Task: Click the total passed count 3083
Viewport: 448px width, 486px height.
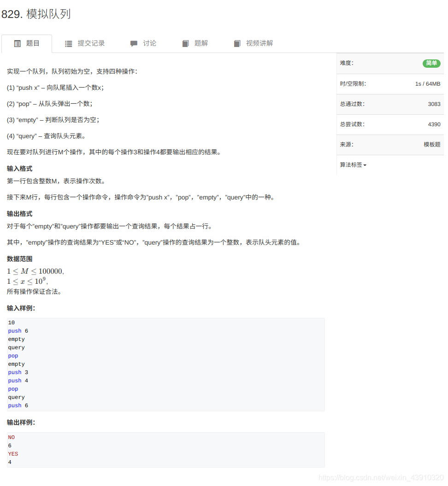Action: (x=434, y=104)
